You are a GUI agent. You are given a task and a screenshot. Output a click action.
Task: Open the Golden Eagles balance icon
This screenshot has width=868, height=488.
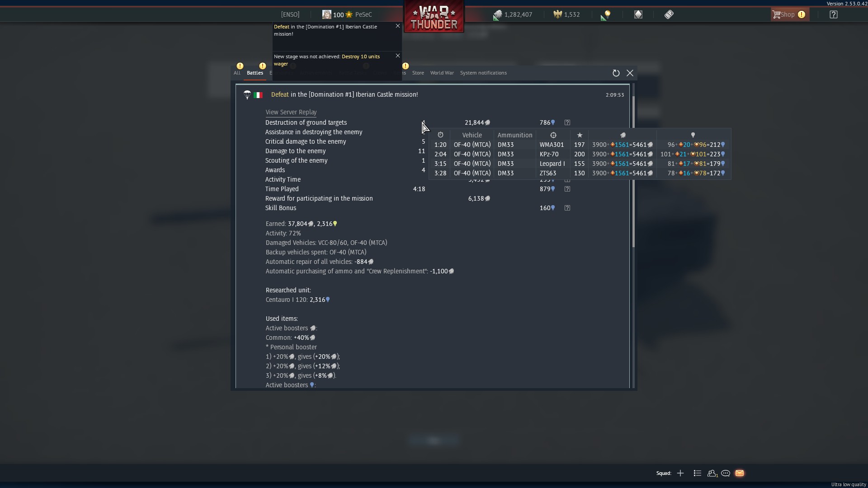[x=557, y=14]
